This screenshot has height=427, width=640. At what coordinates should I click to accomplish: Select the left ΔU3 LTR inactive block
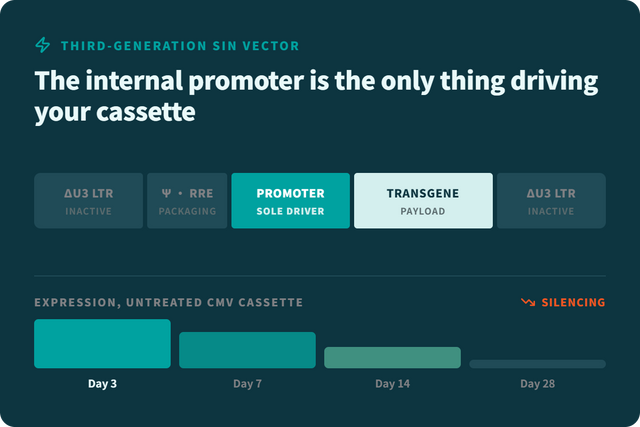[89, 201]
